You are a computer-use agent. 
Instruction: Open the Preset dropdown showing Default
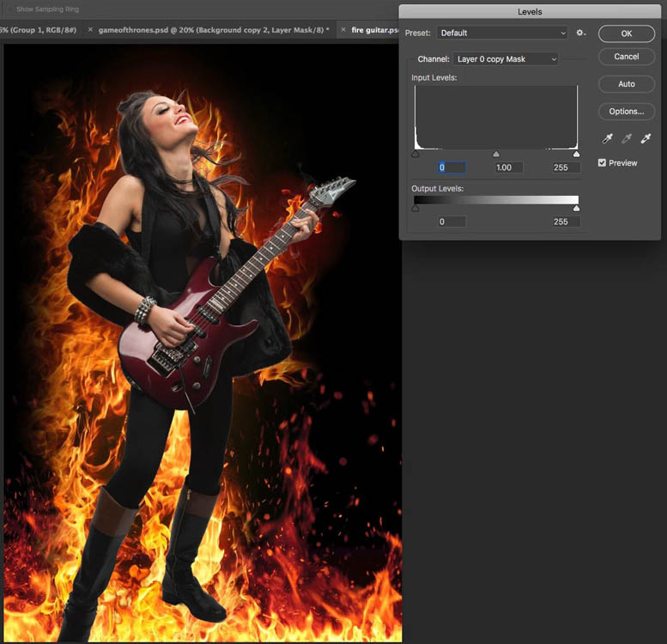[502, 33]
